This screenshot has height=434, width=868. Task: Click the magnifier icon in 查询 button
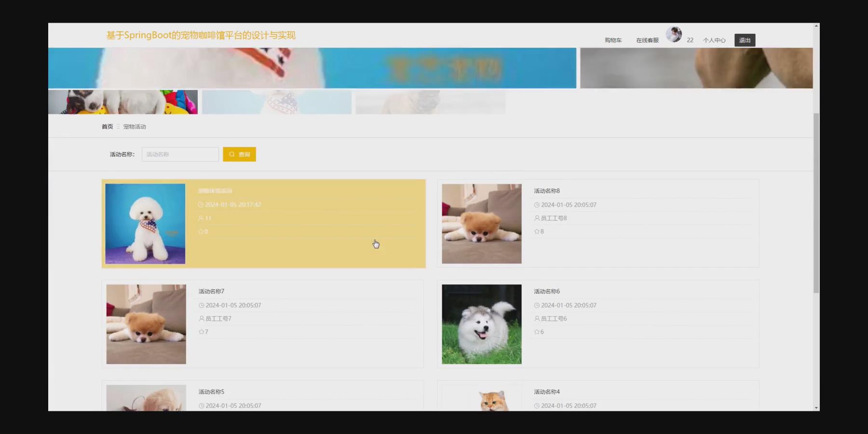point(232,154)
